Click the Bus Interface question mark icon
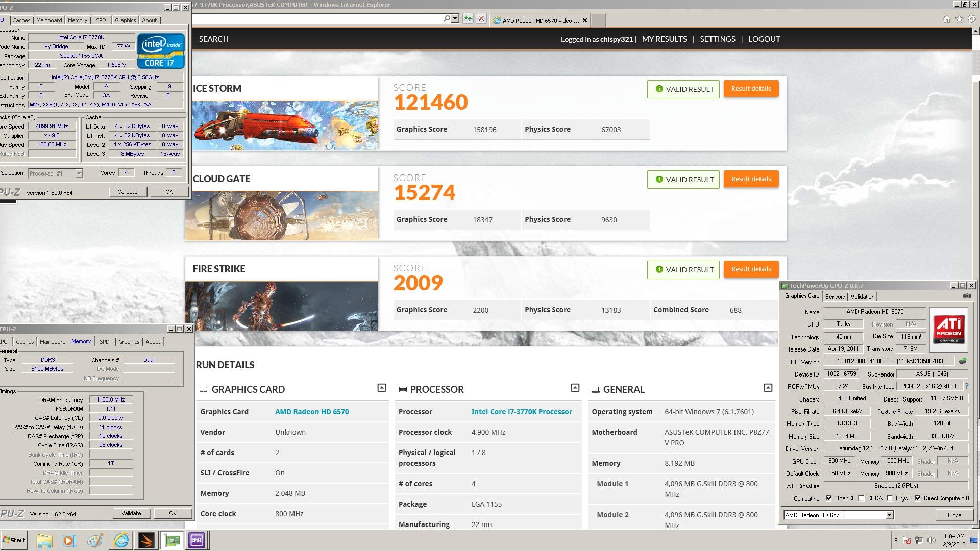 [x=966, y=386]
